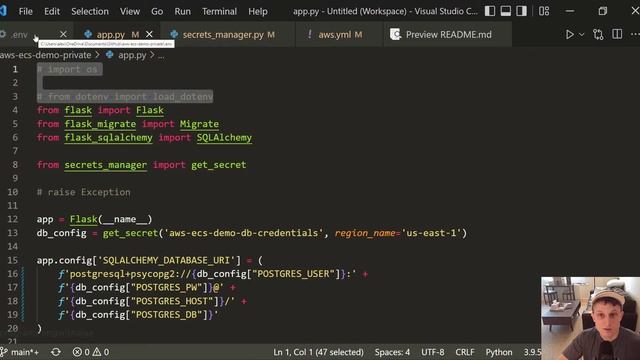
Task: Click the 'SQLALCHEMY_DATABASE_URI' key on line 15
Action: [167, 260]
